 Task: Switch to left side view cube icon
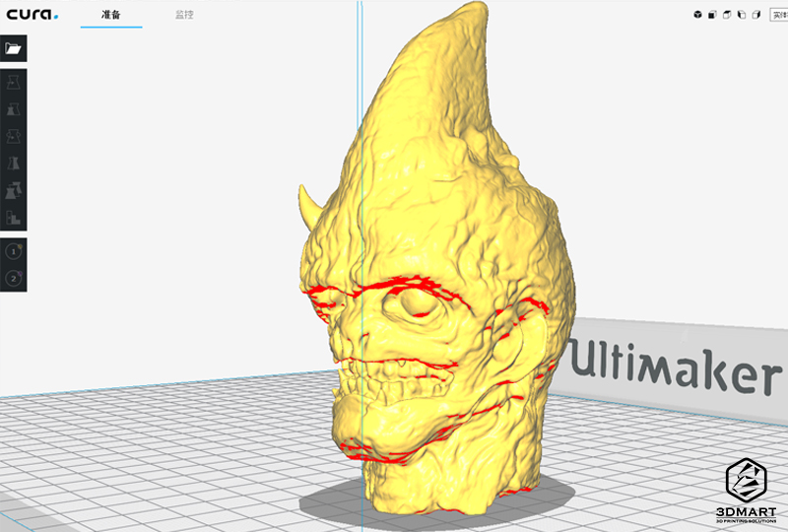click(742, 15)
